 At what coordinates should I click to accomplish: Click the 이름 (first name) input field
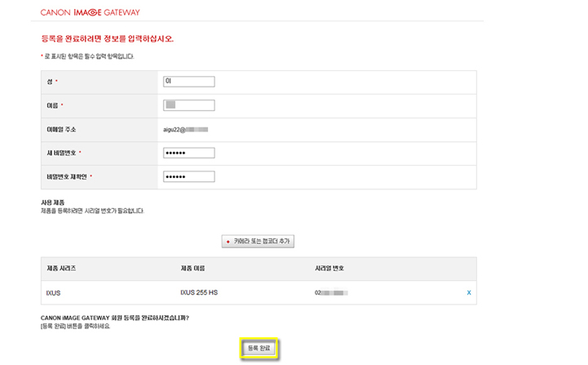(189, 105)
